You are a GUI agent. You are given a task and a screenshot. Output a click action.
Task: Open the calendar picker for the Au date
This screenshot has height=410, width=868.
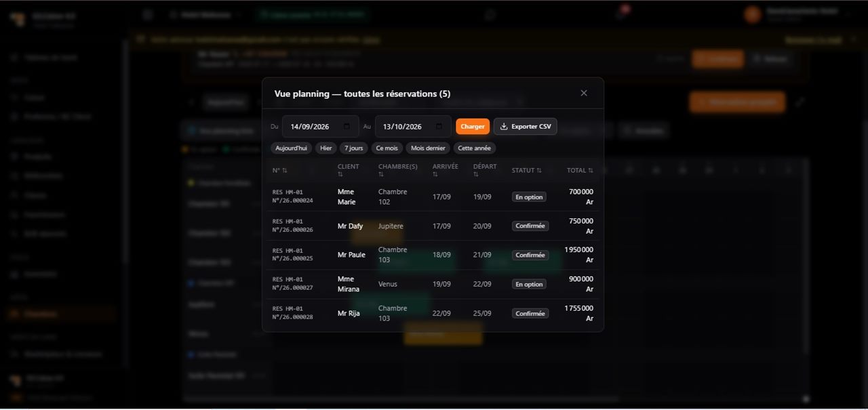(439, 127)
